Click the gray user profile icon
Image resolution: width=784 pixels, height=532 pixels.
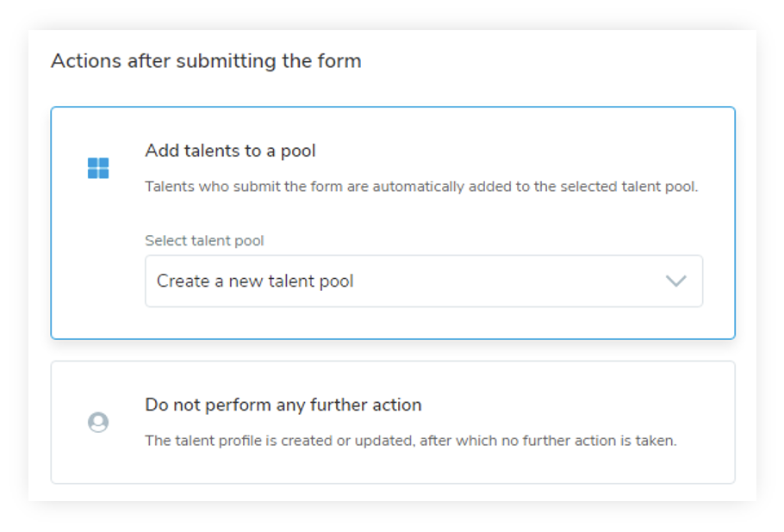98,423
